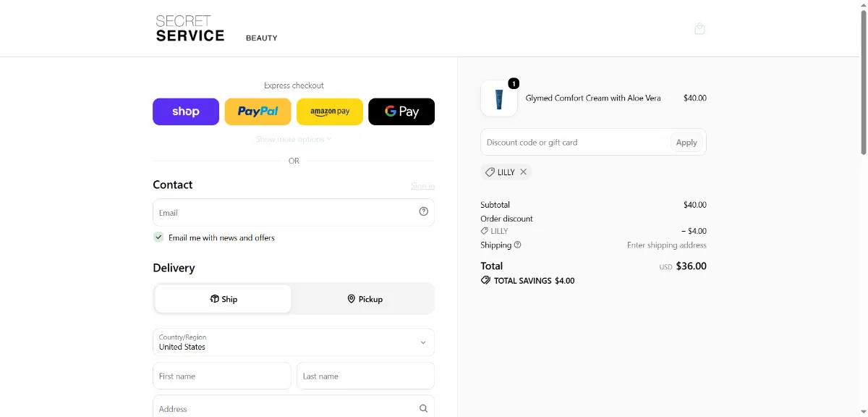The image size is (868, 417).
Task: Click the Subtotal $40.00 value
Action: coord(695,205)
